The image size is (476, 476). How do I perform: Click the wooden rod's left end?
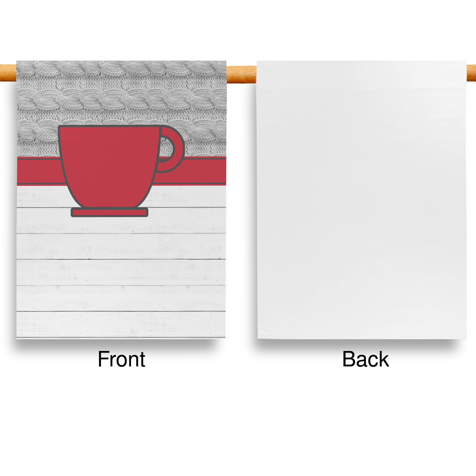[x=8, y=73]
